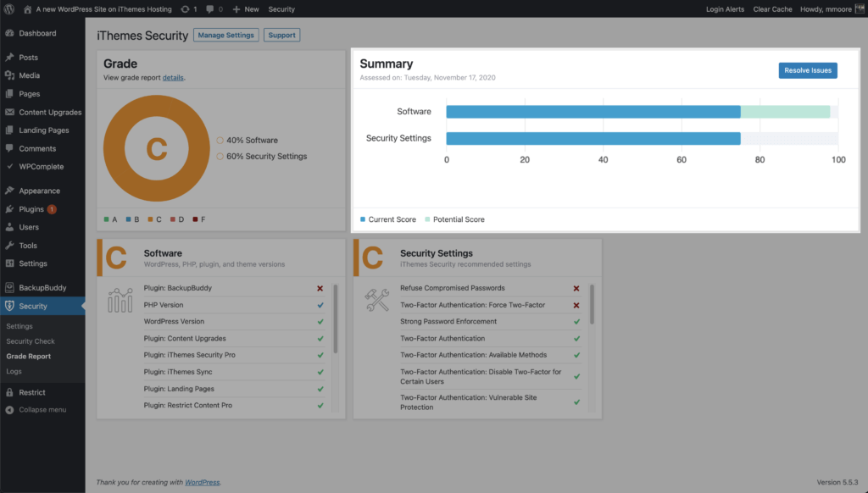Click the Software card scrollbar
This screenshot has height=493, width=868.
tap(335, 319)
